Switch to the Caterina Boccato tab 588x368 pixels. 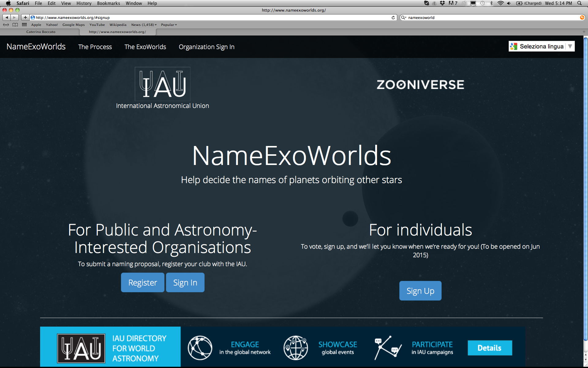[x=41, y=32]
